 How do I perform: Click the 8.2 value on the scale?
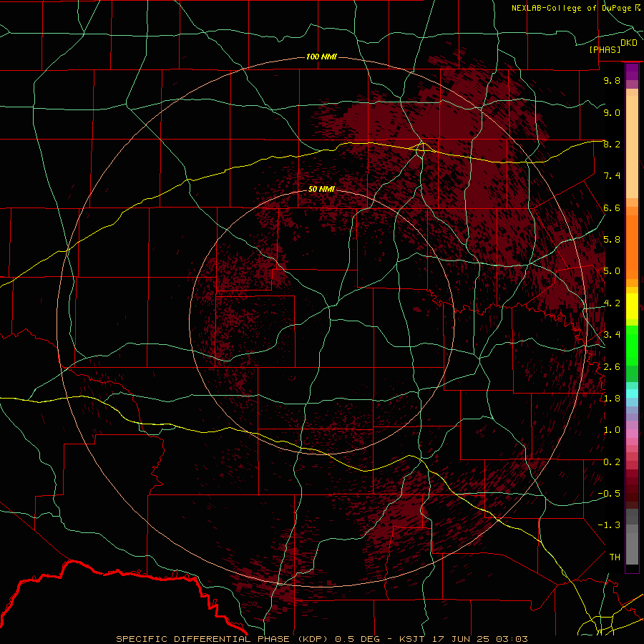pyautogui.click(x=612, y=144)
